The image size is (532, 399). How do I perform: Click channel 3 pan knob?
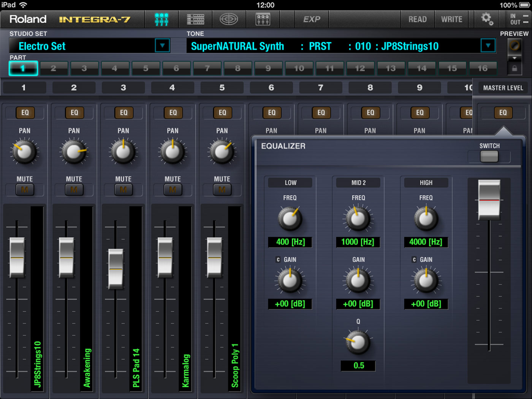pyautogui.click(x=123, y=152)
